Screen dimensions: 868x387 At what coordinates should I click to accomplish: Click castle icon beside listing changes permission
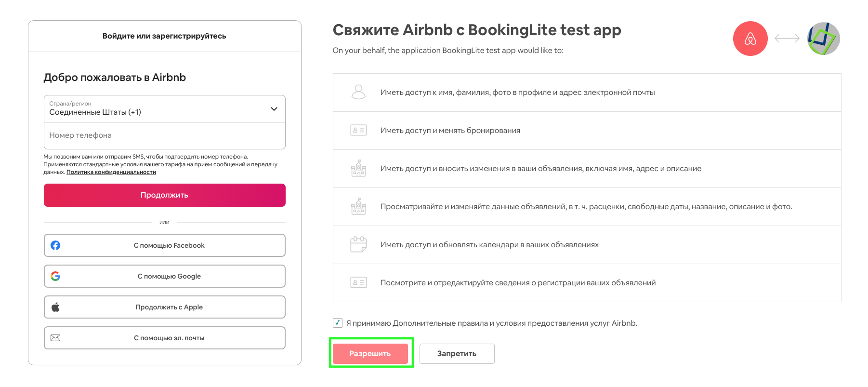click(x=358, y=168)
